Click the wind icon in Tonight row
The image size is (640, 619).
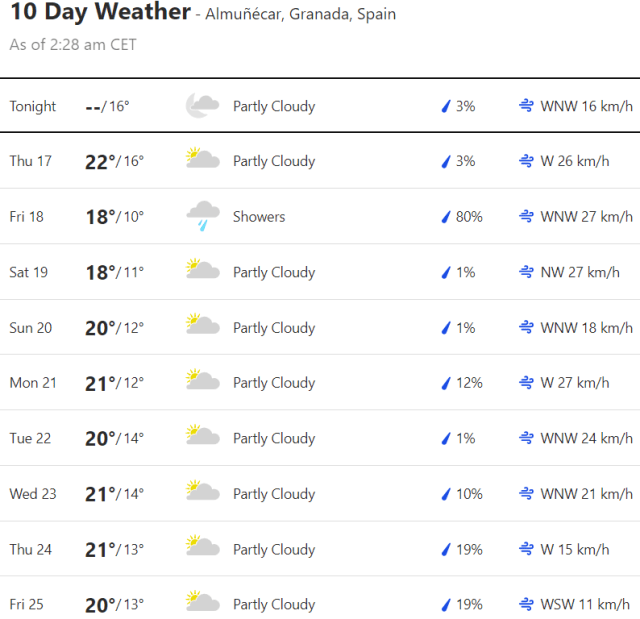pyautogui.click(x=526, y=106)
